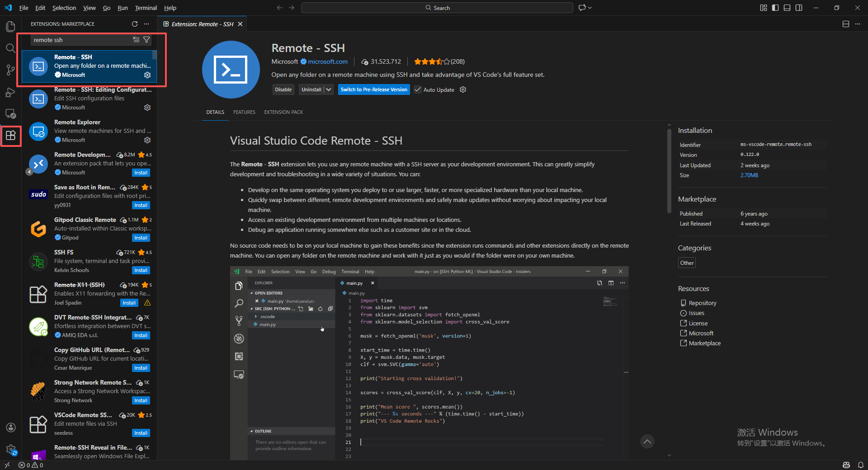Switch to the FEATURES tab
This screenshot has height=470, width=868.
click(x=244, y=112)
